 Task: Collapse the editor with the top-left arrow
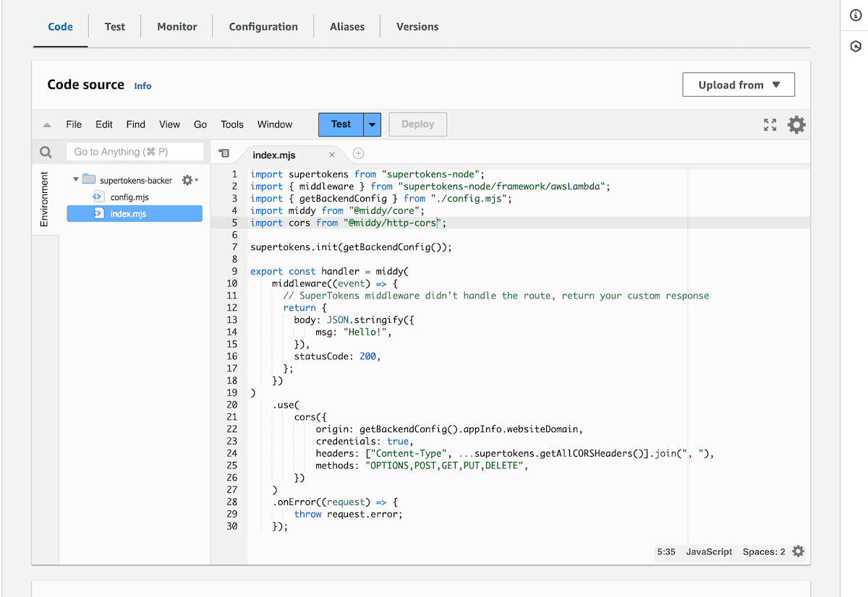pos(46,124)
